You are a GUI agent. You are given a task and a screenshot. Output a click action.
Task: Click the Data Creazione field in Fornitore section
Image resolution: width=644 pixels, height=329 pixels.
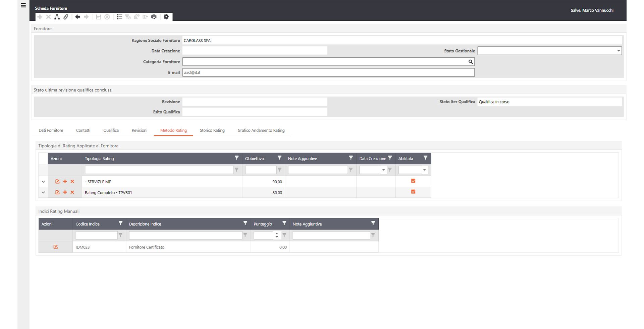click(x=255, y=51)
